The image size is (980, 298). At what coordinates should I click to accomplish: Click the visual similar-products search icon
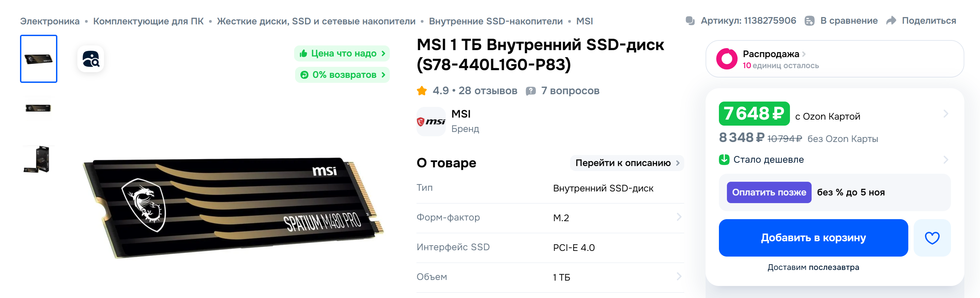[x=91, y=59]
